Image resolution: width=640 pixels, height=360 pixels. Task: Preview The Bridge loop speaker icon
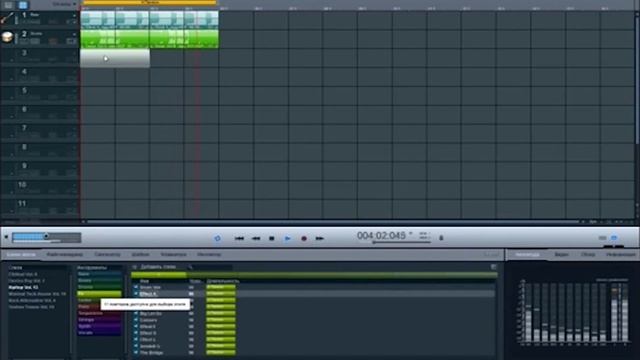(x=136, y=353)
